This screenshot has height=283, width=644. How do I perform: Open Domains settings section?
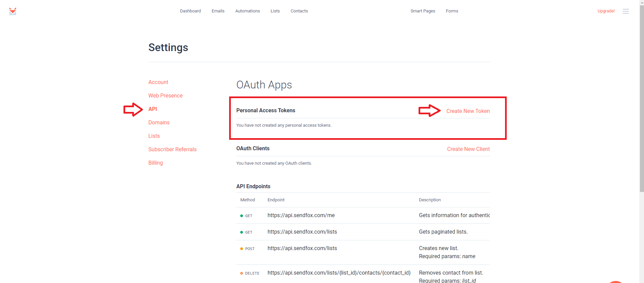click(x=159, y=123)
